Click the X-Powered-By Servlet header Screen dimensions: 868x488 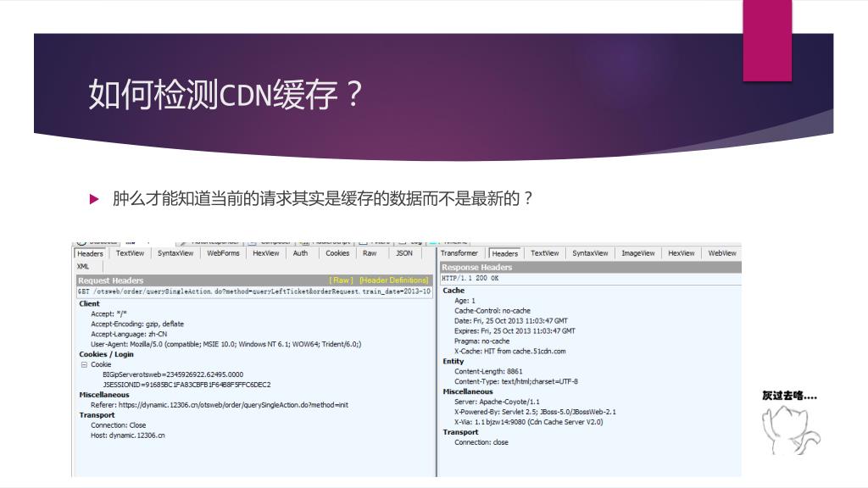click(x=536, y=413)
